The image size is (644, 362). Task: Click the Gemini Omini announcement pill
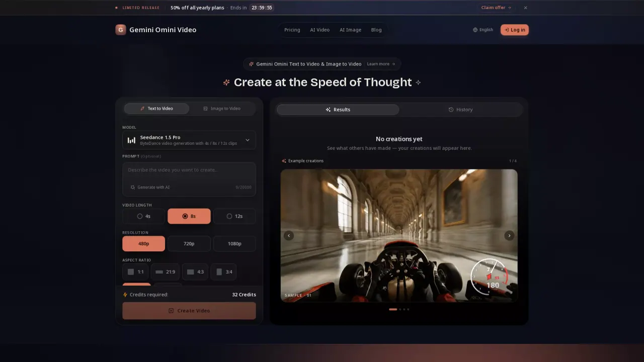(322, 64)
